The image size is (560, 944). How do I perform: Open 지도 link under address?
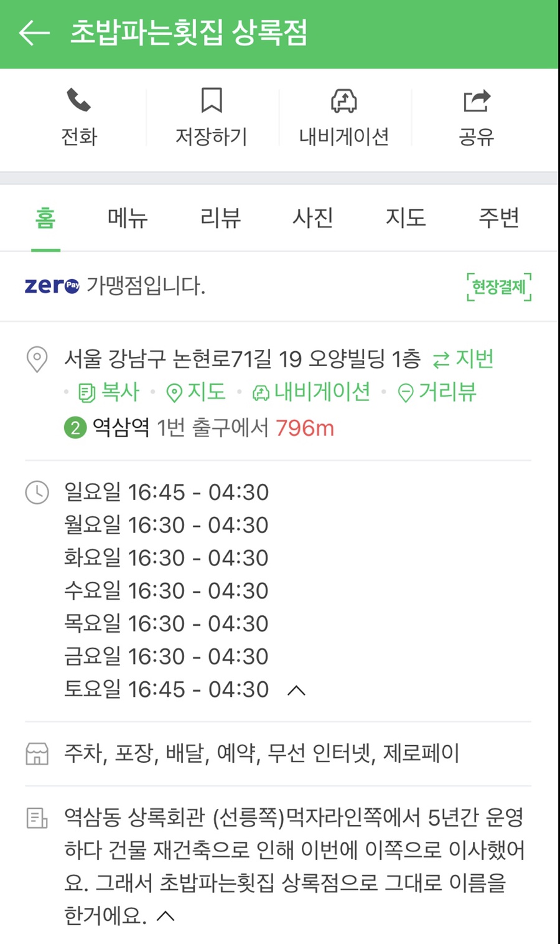[x=196, y=392]
